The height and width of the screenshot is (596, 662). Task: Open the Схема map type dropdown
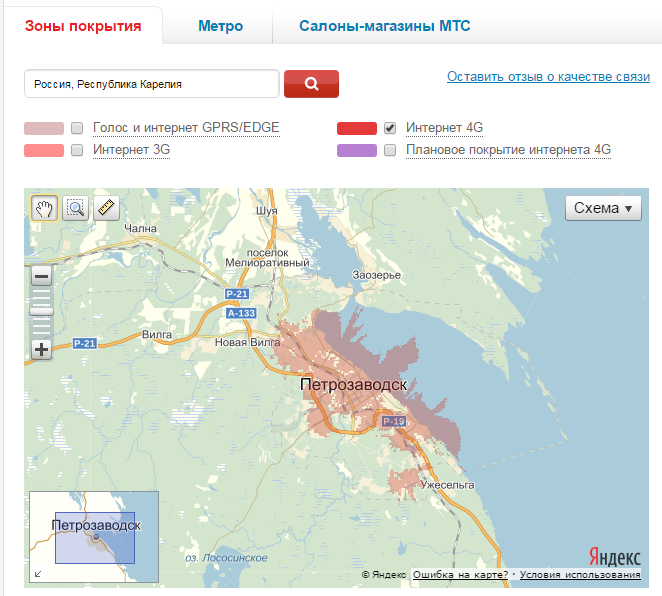click(x=603, y=208)
